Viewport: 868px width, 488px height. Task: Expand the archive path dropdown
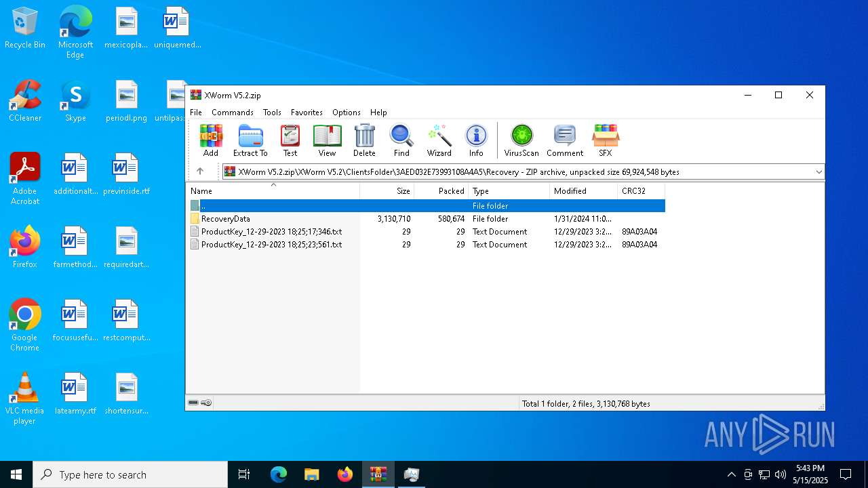click(818, 172)
